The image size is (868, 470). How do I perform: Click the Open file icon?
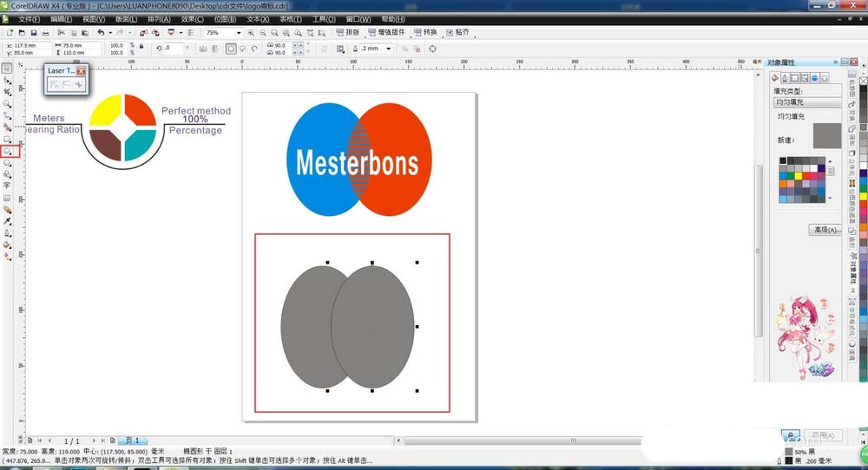coord(22,33)
